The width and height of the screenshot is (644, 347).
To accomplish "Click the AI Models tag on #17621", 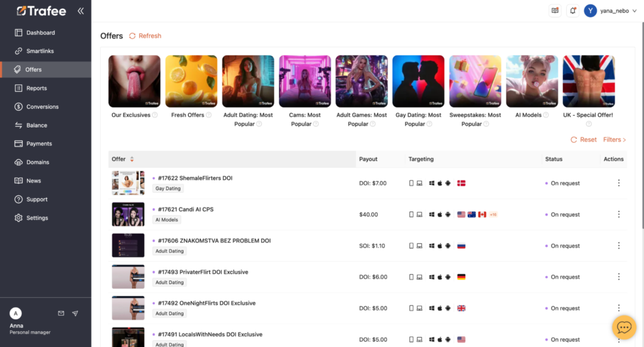I will 167,219.
